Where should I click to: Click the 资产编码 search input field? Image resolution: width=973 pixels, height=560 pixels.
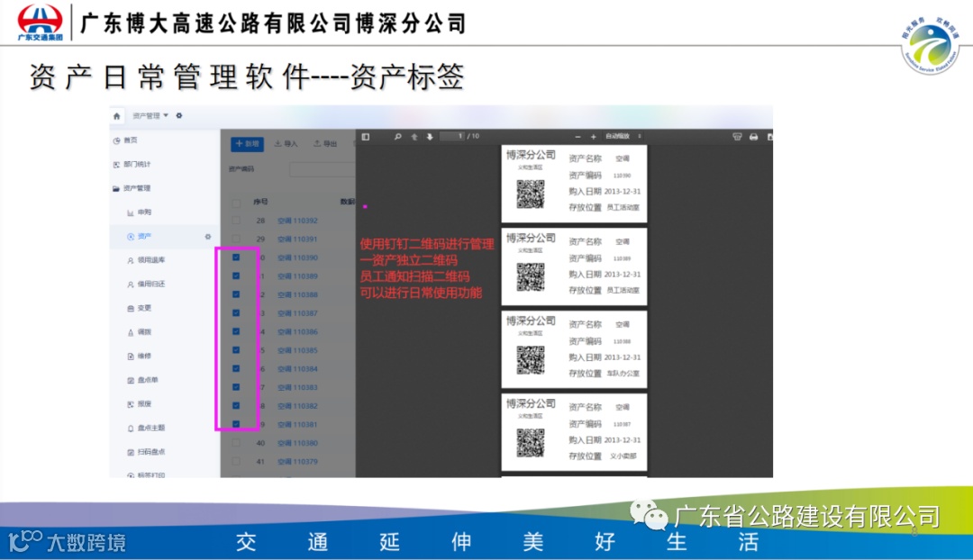(323, 169)
